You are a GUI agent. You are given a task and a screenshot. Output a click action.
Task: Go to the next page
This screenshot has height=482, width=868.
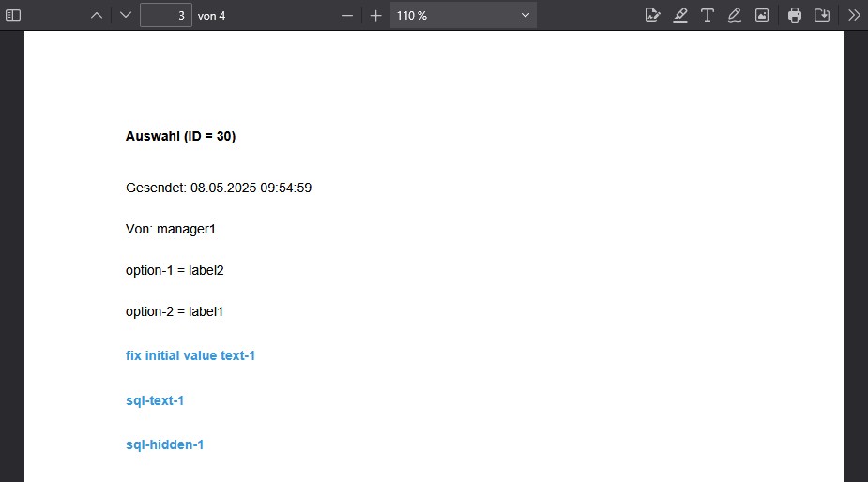pos(126,15)
